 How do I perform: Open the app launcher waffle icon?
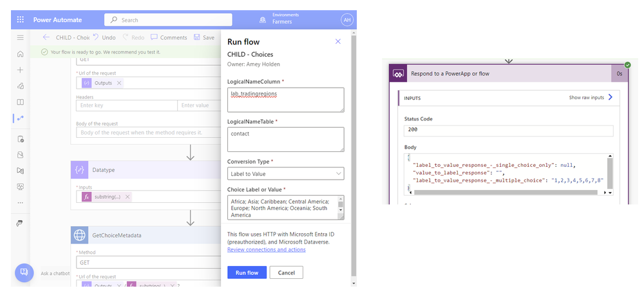(x=21, y=20)
